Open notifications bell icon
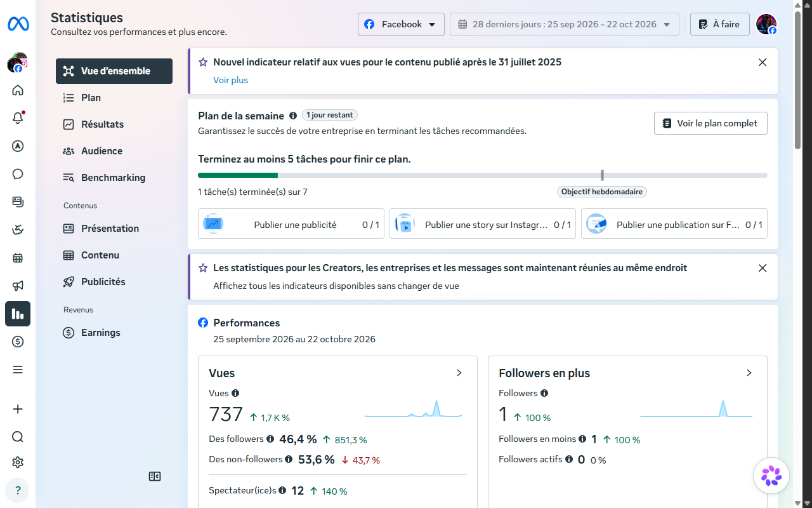The height and width of the screenshot is (508, 812). 18,118
